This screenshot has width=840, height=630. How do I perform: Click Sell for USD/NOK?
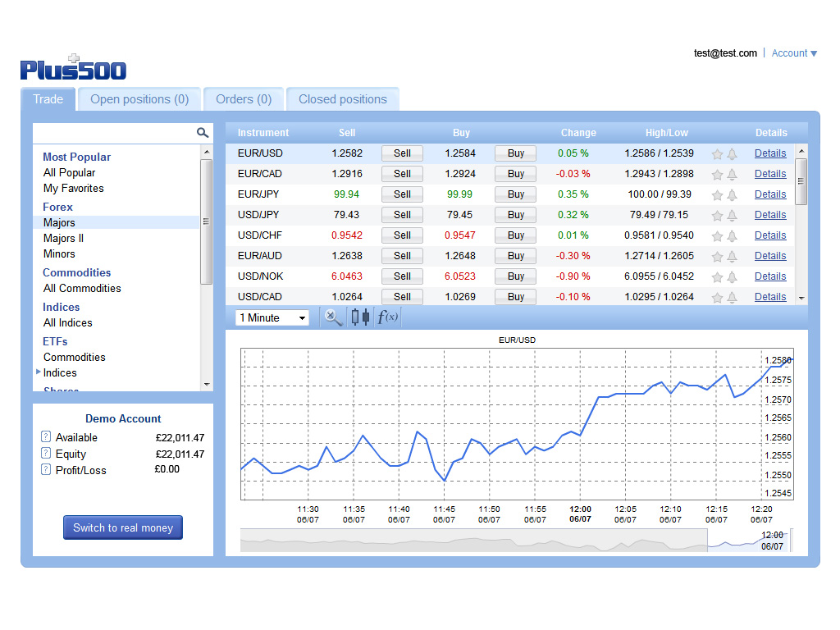point(402,276)
